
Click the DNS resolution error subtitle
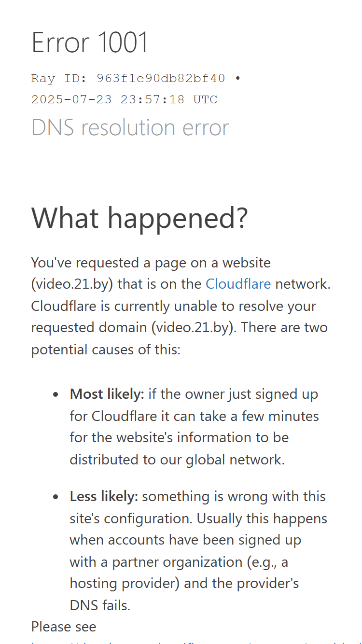click(130, 127)
